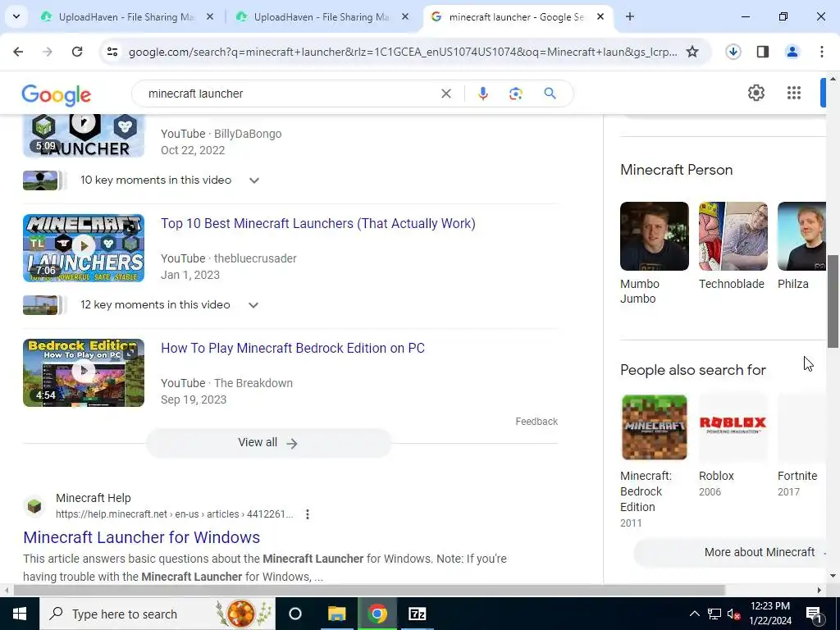Open the network tray icon
840x630 pixels.
[714, 614]
